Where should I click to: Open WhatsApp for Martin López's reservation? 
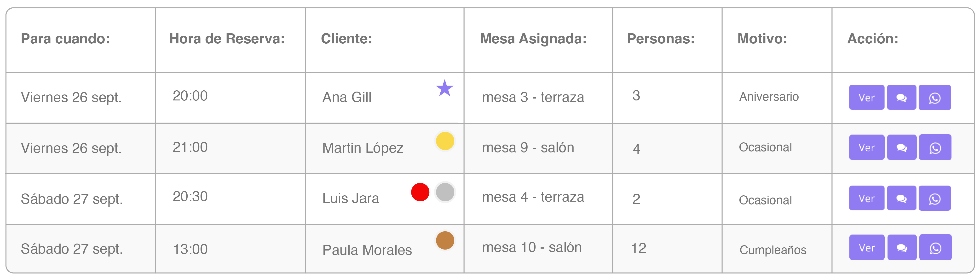(x=935, y=148)
